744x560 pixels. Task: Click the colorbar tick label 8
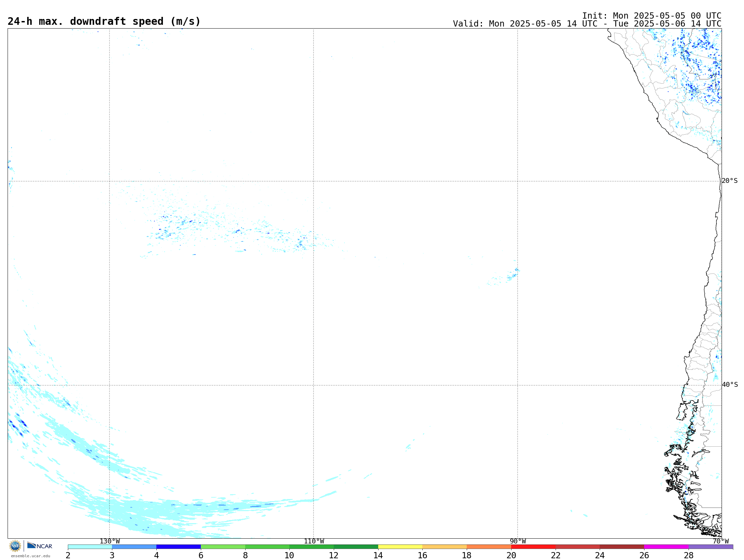point(245,556)
